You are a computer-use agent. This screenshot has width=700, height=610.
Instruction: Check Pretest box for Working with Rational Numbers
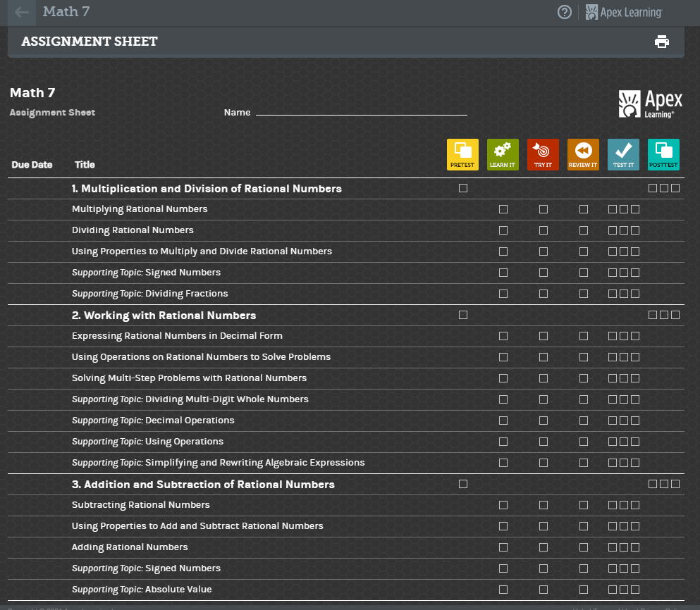pyautogui.click(x=463, y=315)
